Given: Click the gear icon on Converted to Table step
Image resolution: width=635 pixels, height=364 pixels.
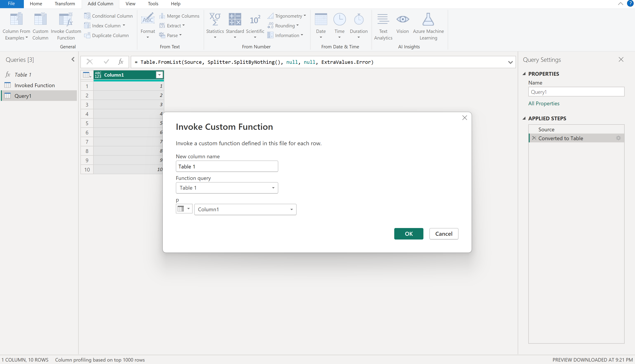Looking at the screenshot, I should (x=618, y=138).
